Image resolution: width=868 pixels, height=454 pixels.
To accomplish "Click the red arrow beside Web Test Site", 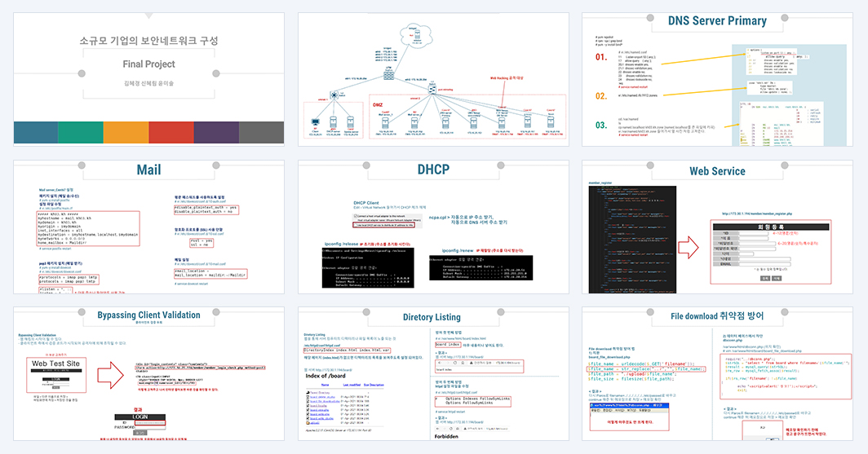I will (x=111, y=375).
